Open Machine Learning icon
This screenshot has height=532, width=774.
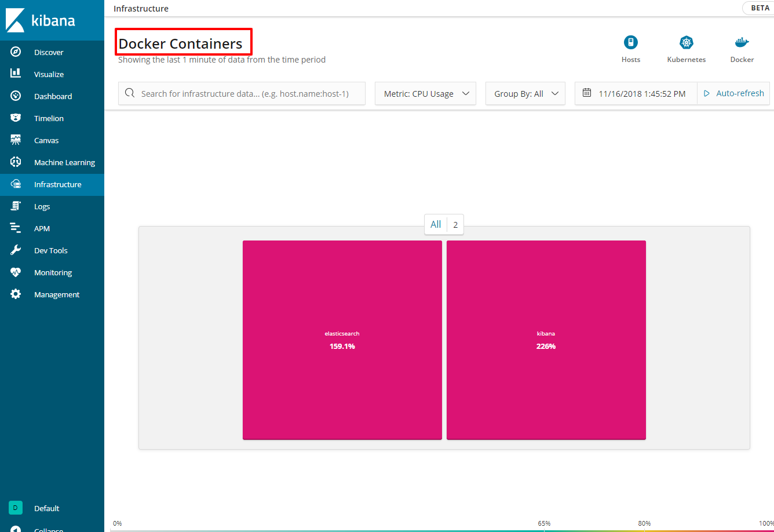[x=16, y=162]
